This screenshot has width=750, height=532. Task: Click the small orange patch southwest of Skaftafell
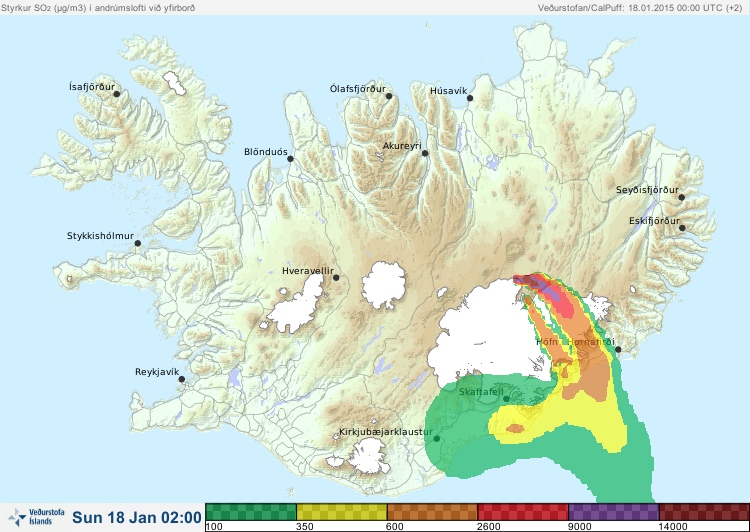coord(515,428)
